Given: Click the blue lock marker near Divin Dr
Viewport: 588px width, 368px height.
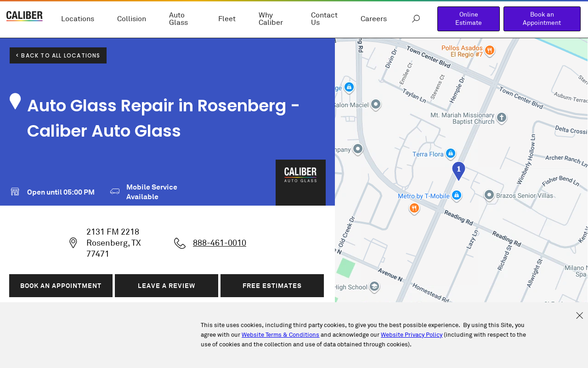Looking at the screenshot, I should pyautogui.click(x=349, y=87).
